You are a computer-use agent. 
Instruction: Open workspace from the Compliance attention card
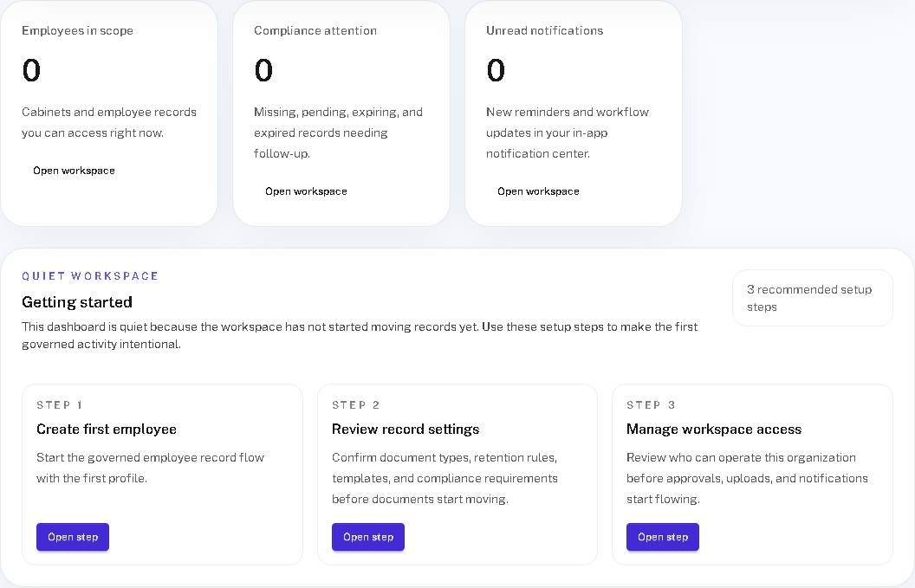(x=306, y=191)
